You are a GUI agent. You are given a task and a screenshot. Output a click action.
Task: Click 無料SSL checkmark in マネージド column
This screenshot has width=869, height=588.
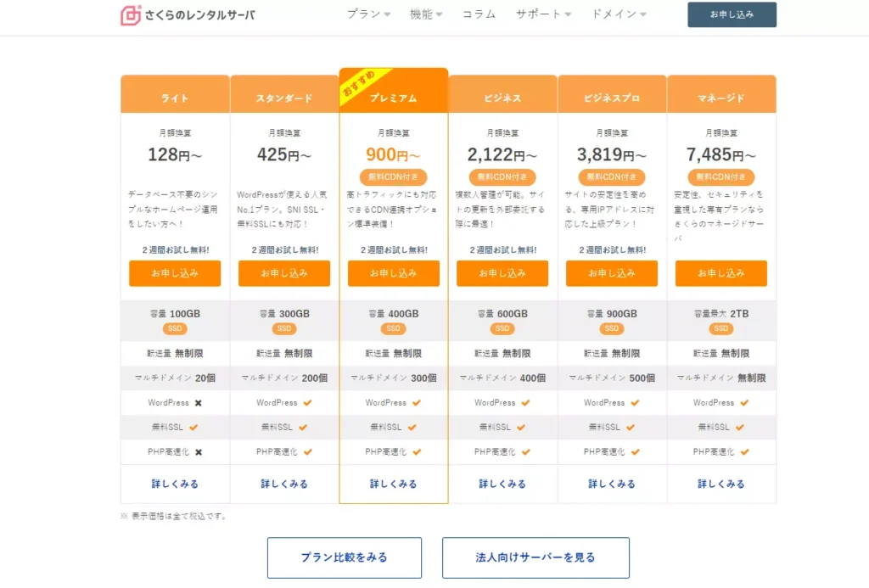click(x=740, y=428)
